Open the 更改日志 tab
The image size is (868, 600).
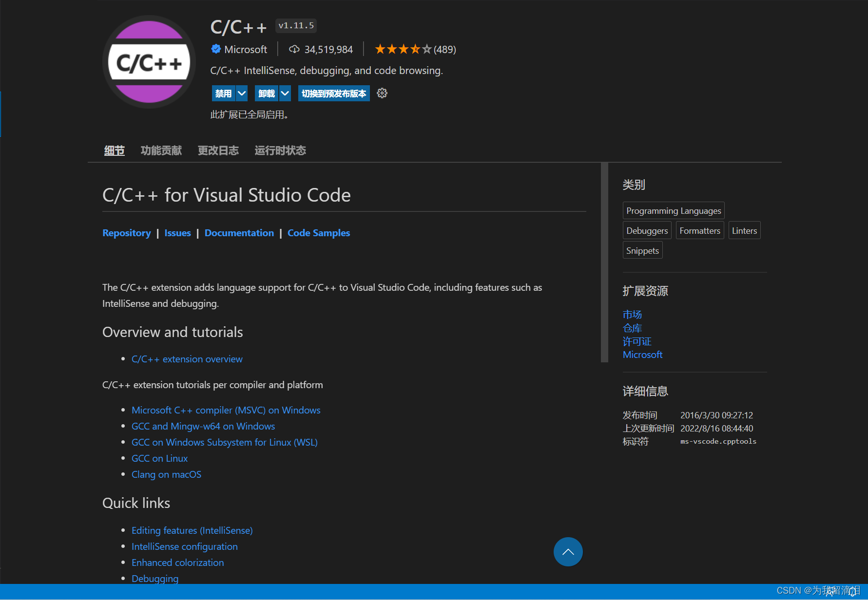point(218,150)
